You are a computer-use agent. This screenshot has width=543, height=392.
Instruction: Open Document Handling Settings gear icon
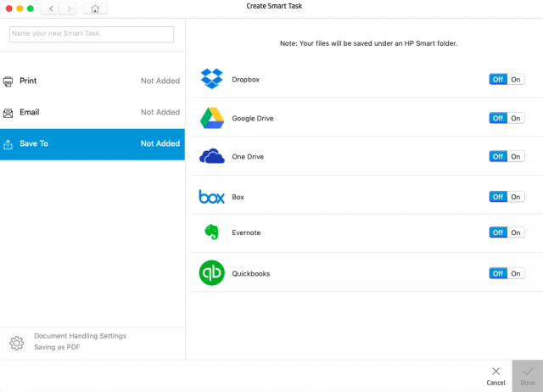click(x=16, y=344)
